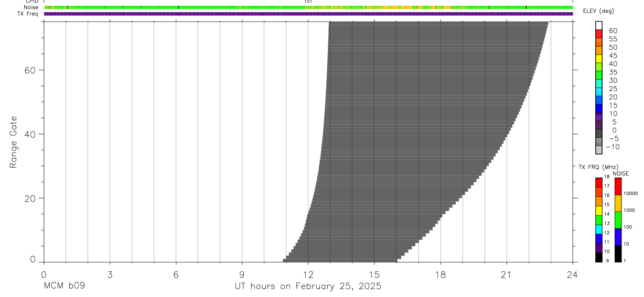Click the 'Range Gate' y-axis title
This screenshot has width=644, height=297.
(14, 142)
